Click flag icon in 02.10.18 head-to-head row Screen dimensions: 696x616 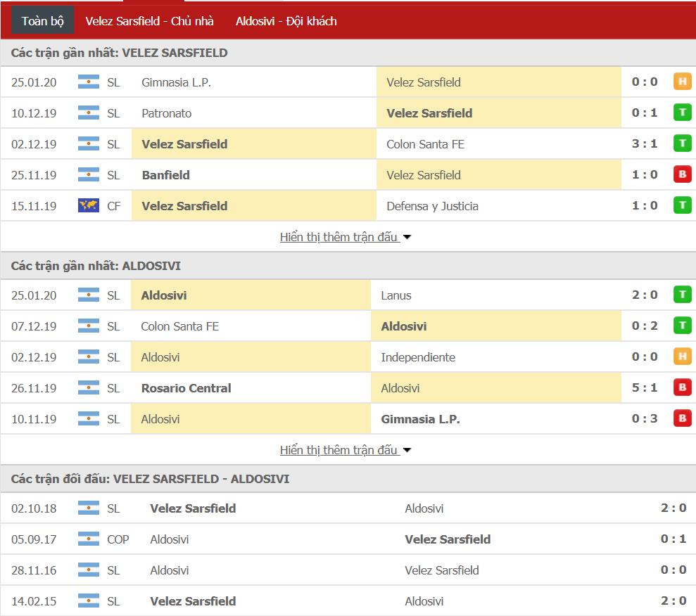[89, 508]
